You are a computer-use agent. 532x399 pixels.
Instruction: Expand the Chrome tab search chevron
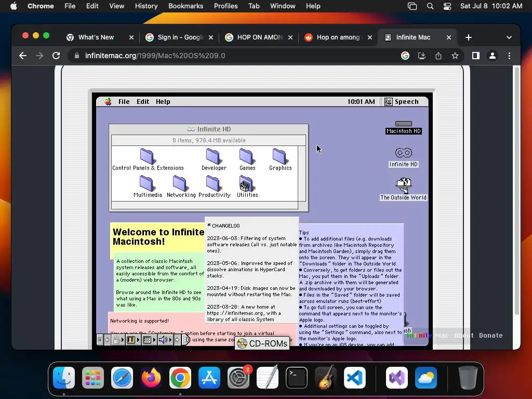click(509, 37)
